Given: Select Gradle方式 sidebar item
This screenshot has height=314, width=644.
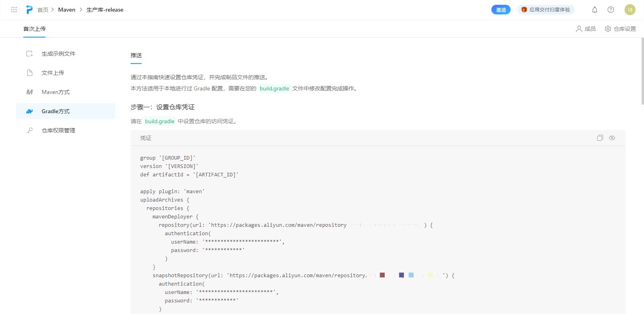Looking at the screenshot, I should pyautogui.click(x=66, y=111).
